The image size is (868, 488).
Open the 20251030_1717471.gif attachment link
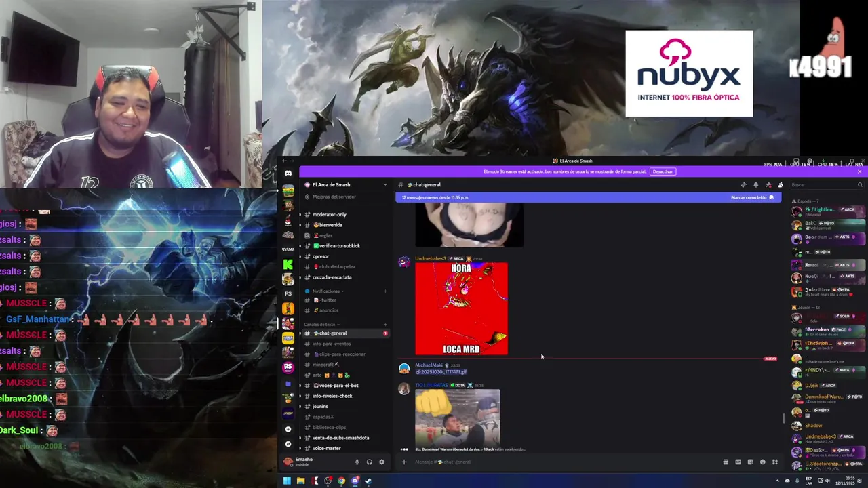(441, 371)
